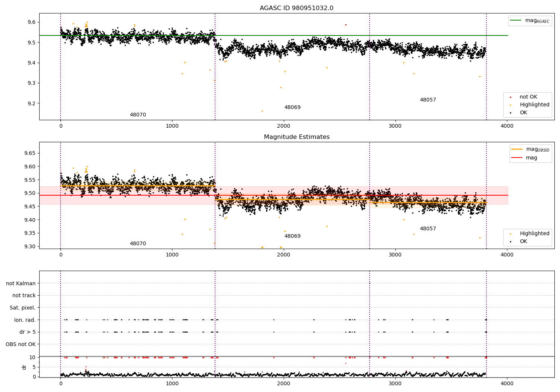The width and height of the screenshot is (560, 392).
Task: Select the red 'mag' legend entry in middle plot
Action: point(524,158)
